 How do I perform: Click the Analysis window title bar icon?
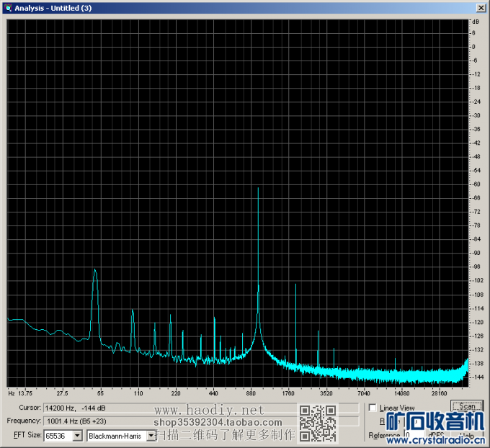(x=8, y=7)
